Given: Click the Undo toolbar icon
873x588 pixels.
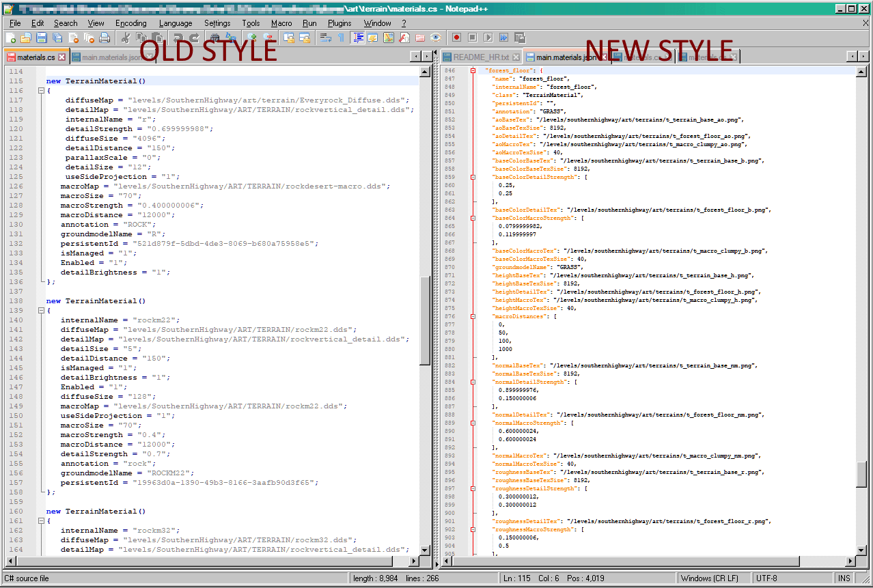Looking at the screenshot, I should coord(178,38).
